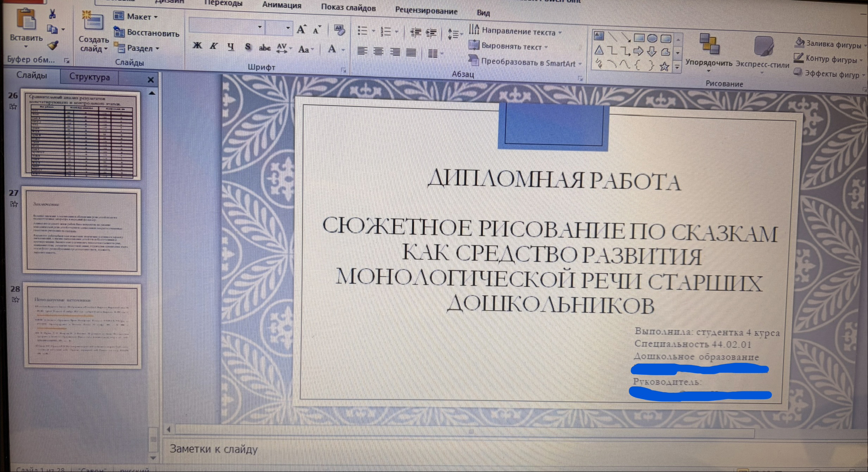The width and height of the screenshot is (868, 472).
Task: Toggle italic formatting (К)
Action: pyautogui.click(x=214, y=46)
